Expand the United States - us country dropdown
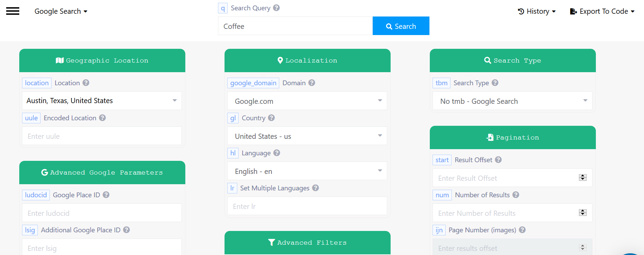The image size is (644, 255). tap(307, 136)
